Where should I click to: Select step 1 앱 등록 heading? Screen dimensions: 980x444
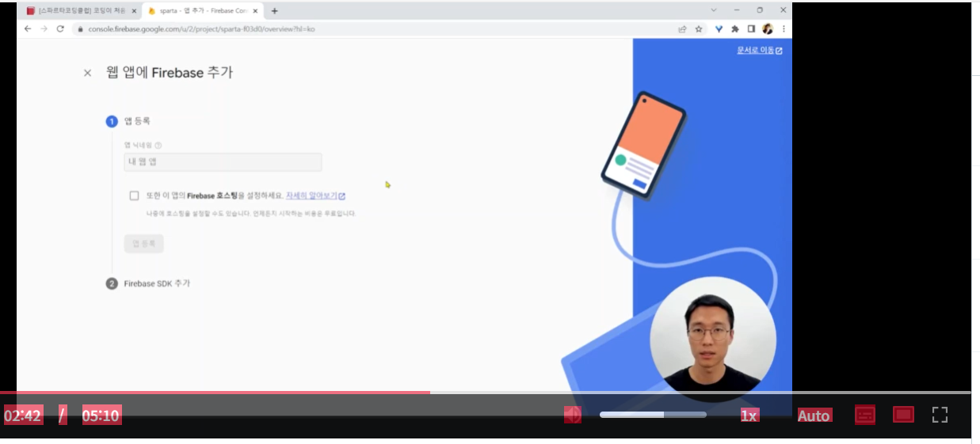pyautogui.click(x=128, y=121)
